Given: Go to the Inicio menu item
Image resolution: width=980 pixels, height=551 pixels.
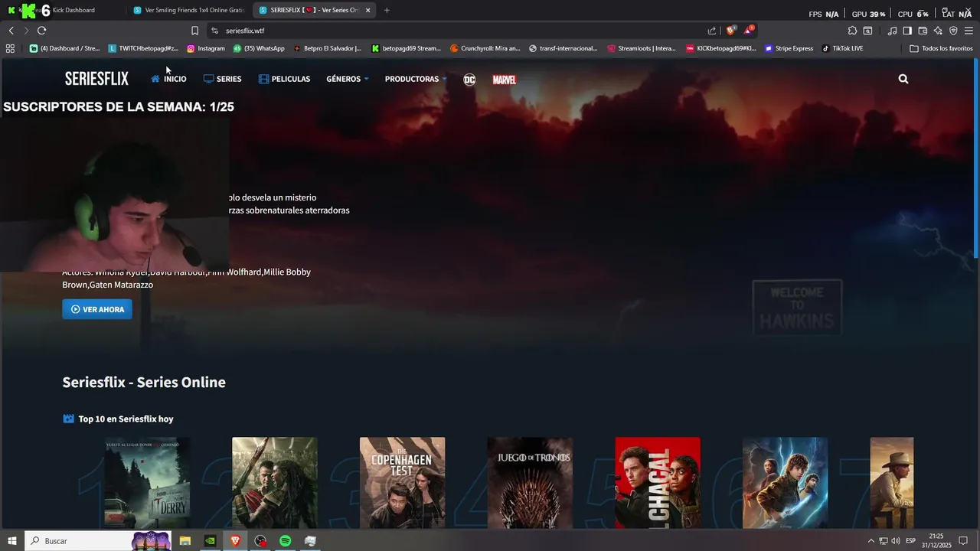Looking at the screenshot, I should 168,79.
